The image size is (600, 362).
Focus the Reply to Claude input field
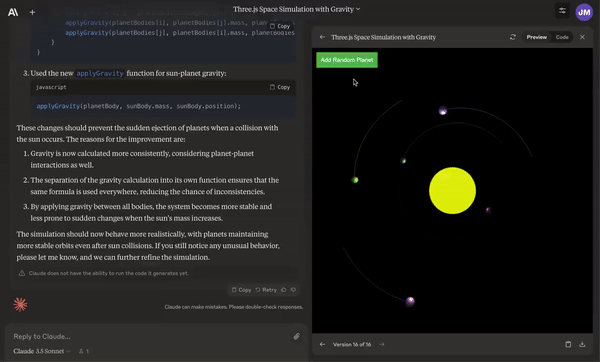click(149, 336)
